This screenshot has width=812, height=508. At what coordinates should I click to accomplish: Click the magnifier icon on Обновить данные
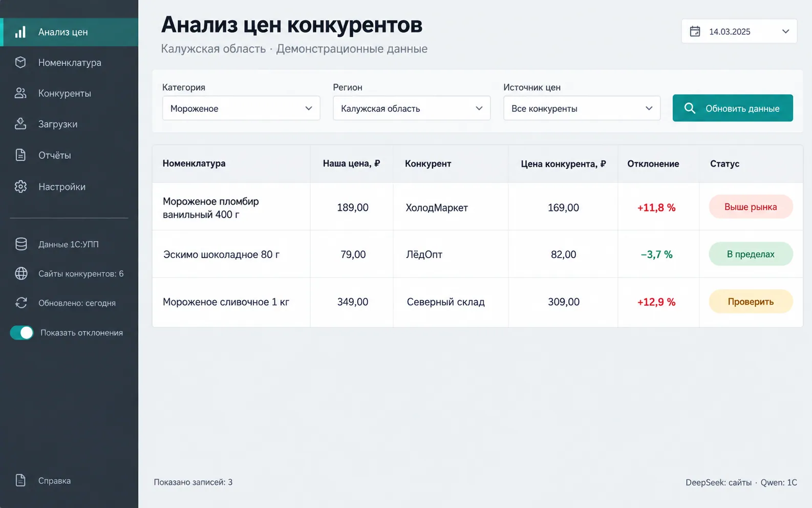pos(690,108)
